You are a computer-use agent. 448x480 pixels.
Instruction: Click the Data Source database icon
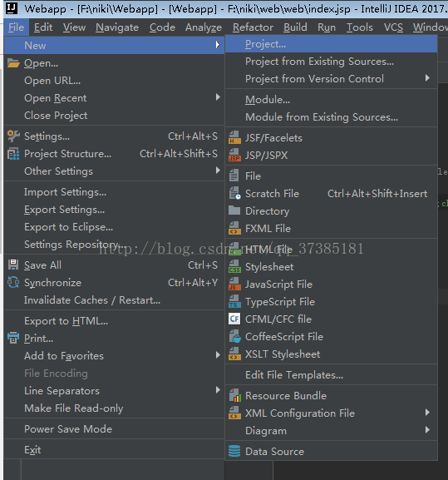[x=234, y=451]
